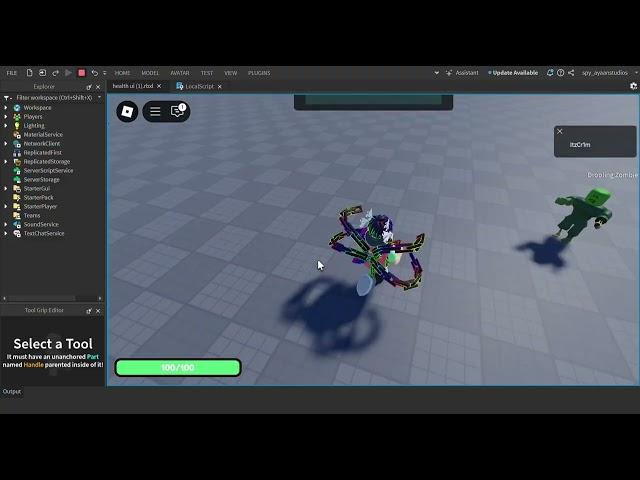
Task: Click Update Available notice
Action: 513,73
